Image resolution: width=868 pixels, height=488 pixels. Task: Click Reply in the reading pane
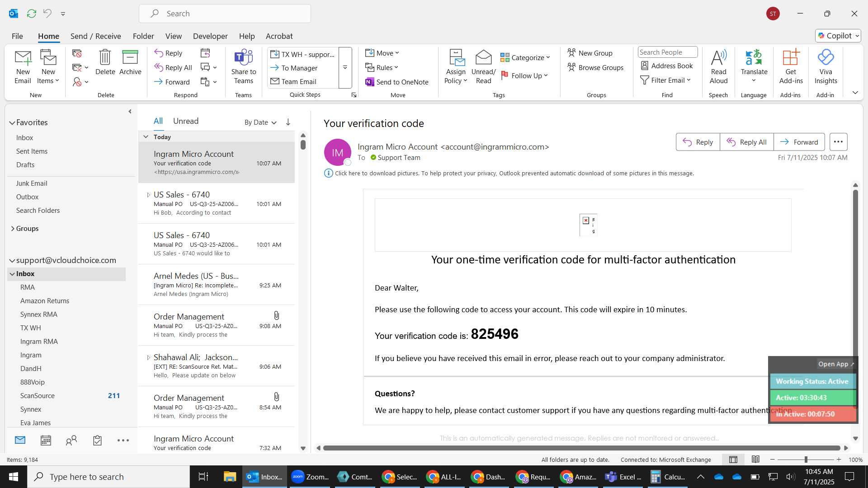point(698,142)
